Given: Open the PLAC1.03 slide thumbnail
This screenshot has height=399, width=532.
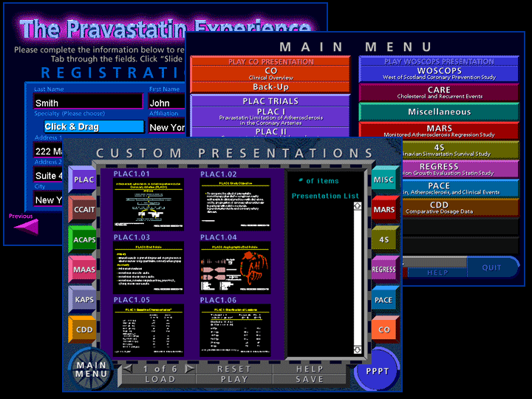Looking at the screenshot, I should pyautogui.click(x=149, y=267).
